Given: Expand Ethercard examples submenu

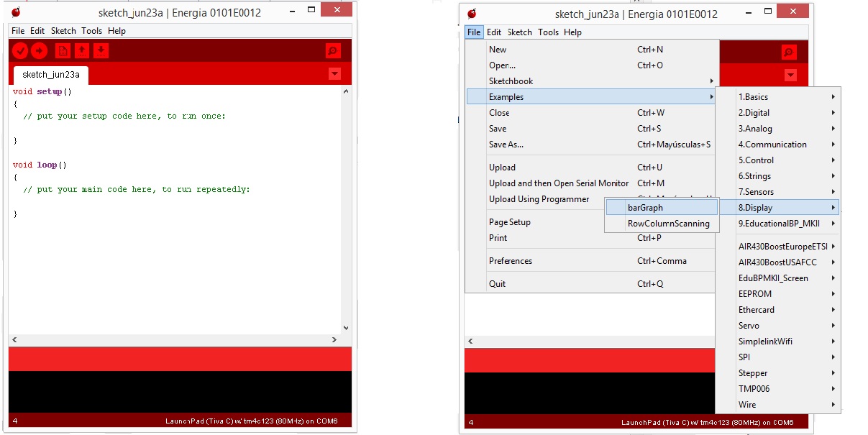Looking at the screenshot, I should click(x=777, y=310).
